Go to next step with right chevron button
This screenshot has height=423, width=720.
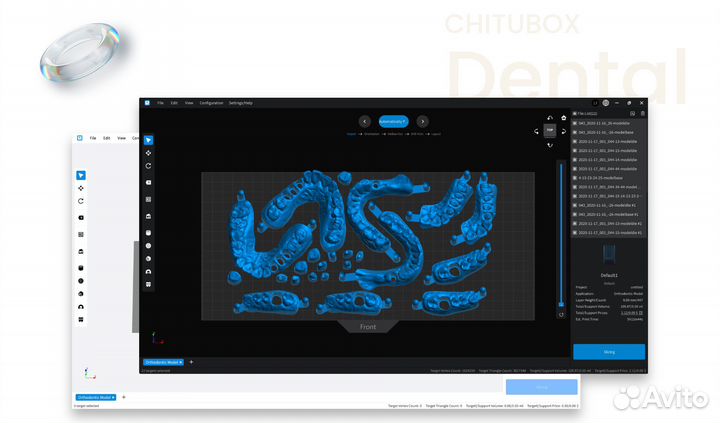[x=422, y=122]
